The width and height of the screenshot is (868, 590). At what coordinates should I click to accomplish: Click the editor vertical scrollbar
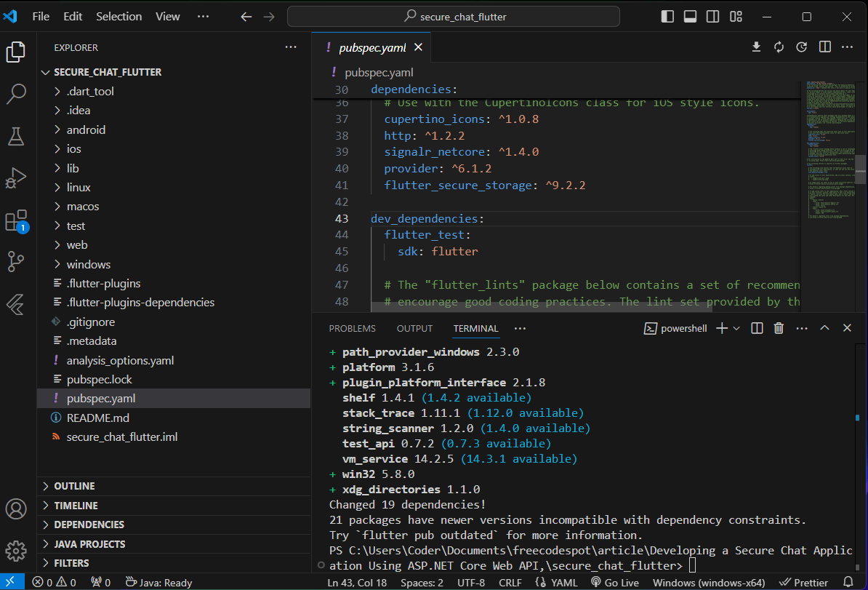860,169
